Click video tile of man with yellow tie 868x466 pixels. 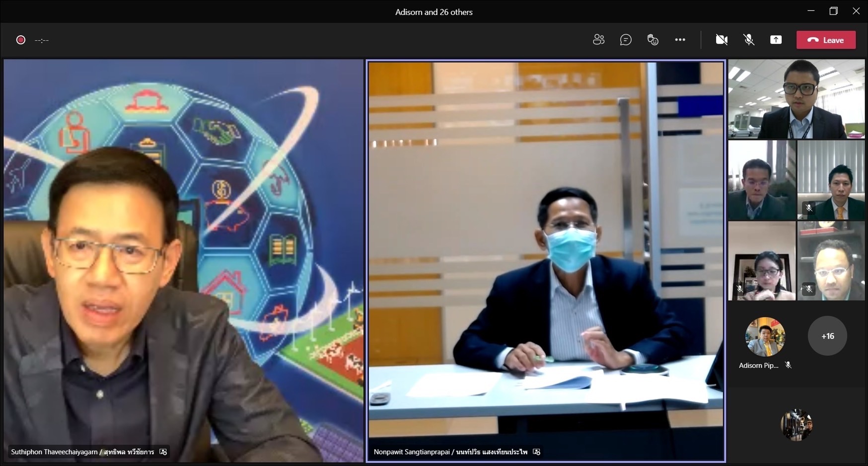(831, 180)
